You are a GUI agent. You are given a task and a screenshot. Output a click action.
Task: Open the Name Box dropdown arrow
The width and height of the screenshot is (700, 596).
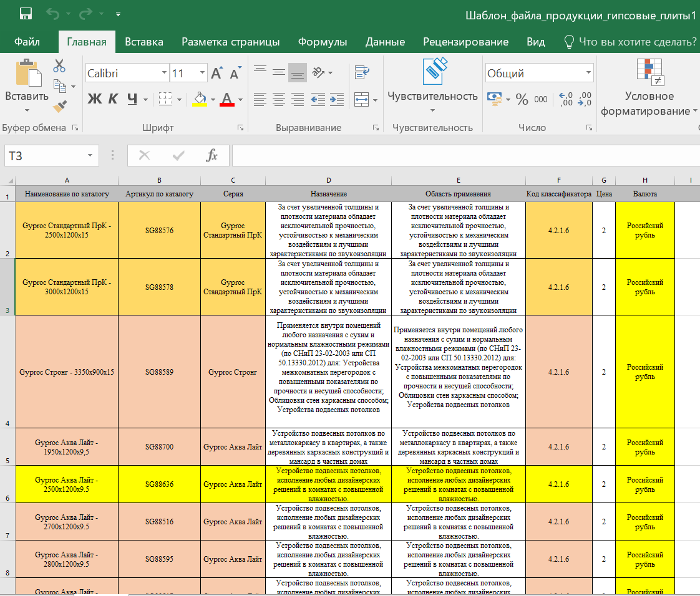pyautogui.click(x=90, y=156)
